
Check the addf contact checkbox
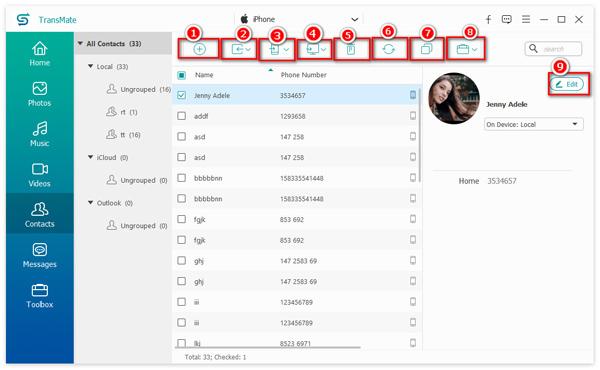[182, 116]
